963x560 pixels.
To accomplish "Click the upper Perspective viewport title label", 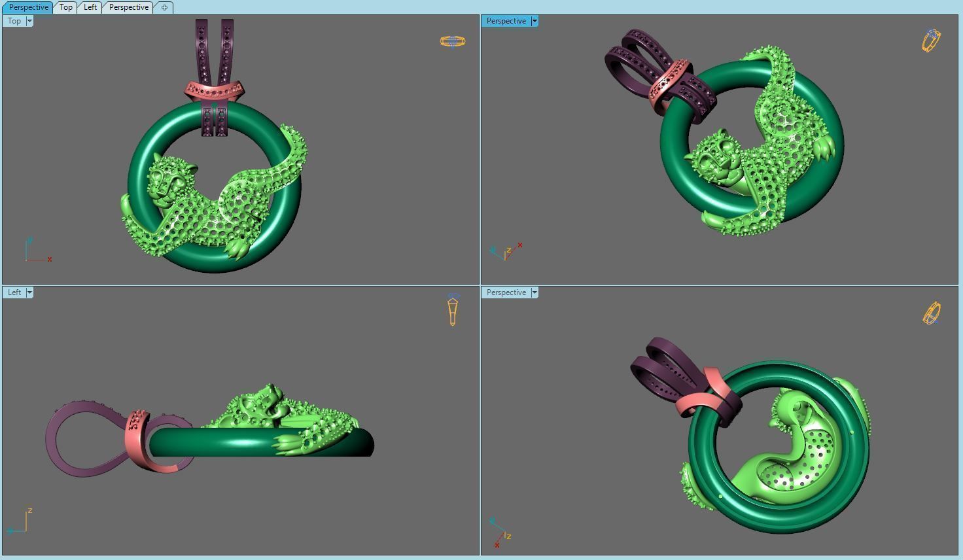I will (x=506, y=21).
